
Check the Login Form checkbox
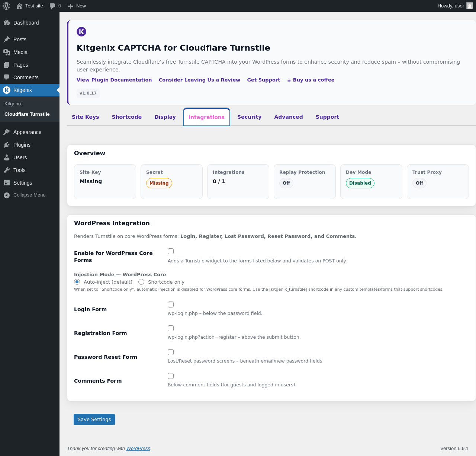tap(171, 304)
